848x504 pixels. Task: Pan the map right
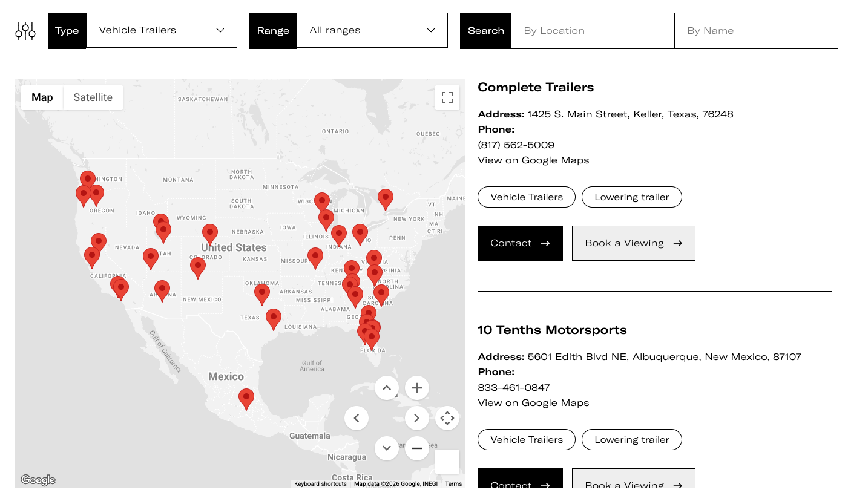417,418
